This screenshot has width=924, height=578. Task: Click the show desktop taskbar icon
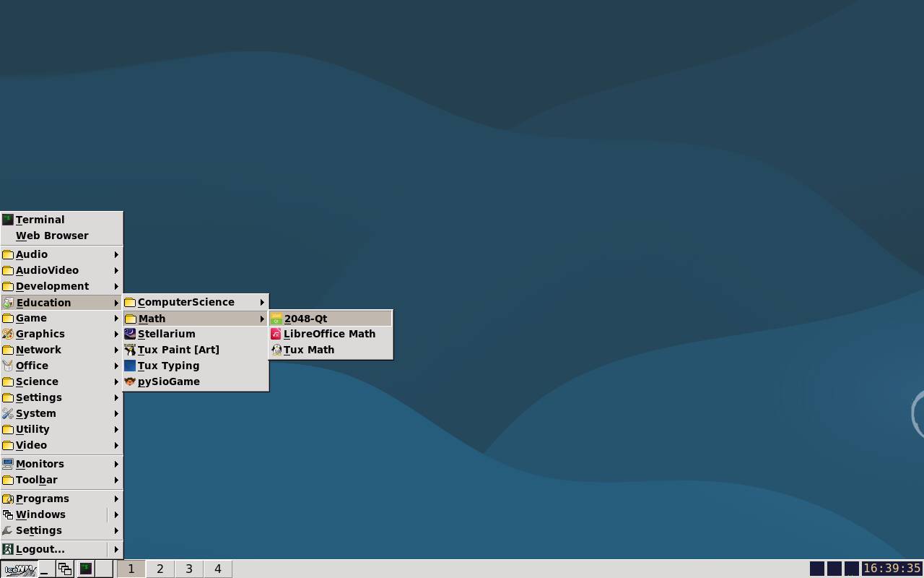click(x=45, y=569)
